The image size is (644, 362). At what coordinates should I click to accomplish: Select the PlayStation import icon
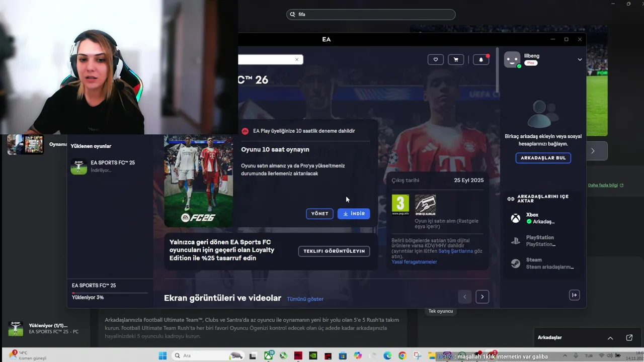[516, 241]
